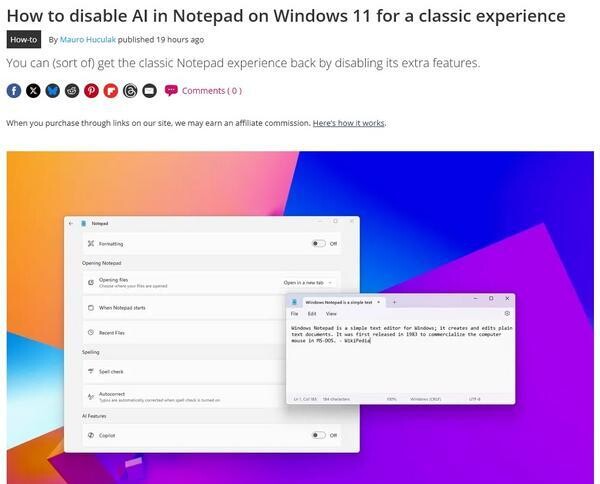Share the article on Reddit

point(72,91)
